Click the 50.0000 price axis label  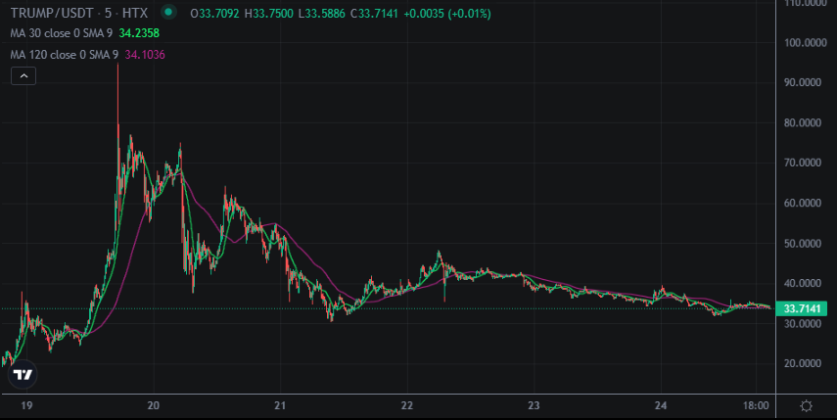805,243
